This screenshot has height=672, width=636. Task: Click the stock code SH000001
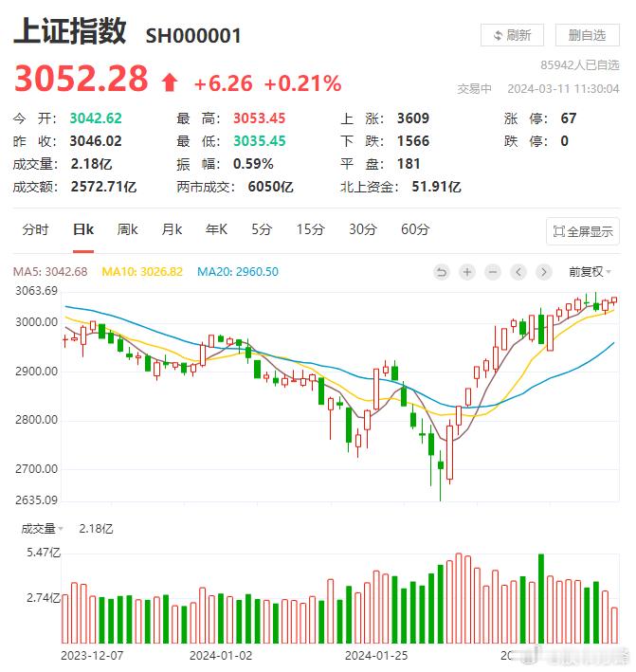pyautogui.click(x=193, y=36)
